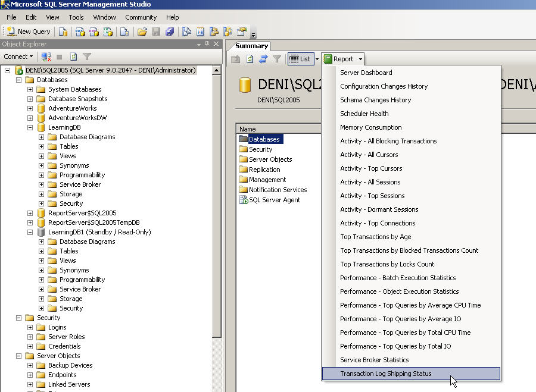The width and height of the screenshot is (536, 392).
Task: Click the AdventureWorks database cylinder icon
Action: tap(41, 108)
